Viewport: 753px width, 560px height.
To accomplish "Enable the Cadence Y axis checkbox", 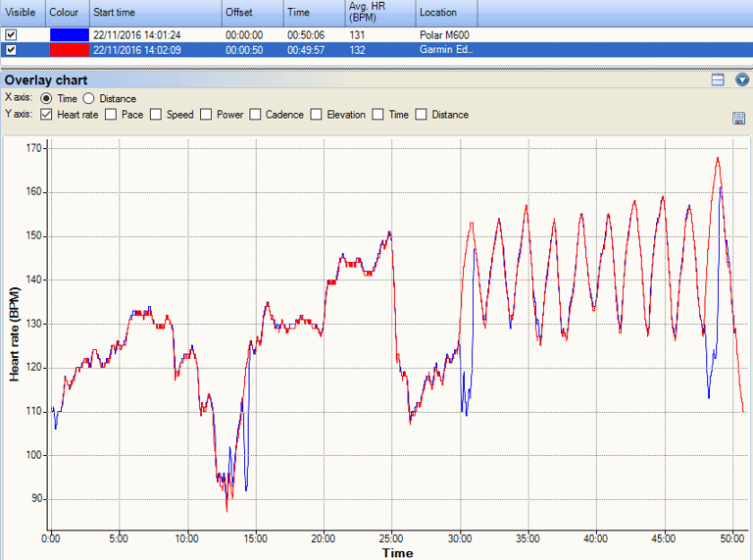I will pyautogui.click(x=255, y=115).
